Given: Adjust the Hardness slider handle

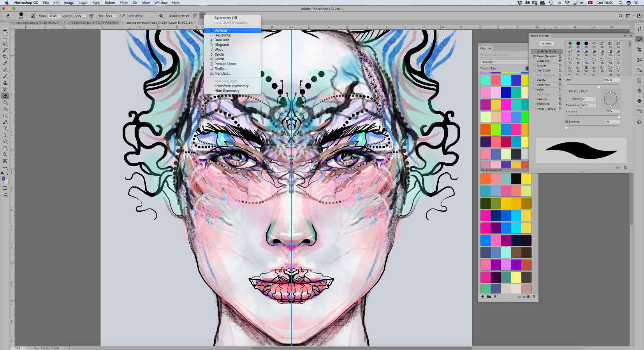Looking at the screenshot, I should click(x=619, y=117).
